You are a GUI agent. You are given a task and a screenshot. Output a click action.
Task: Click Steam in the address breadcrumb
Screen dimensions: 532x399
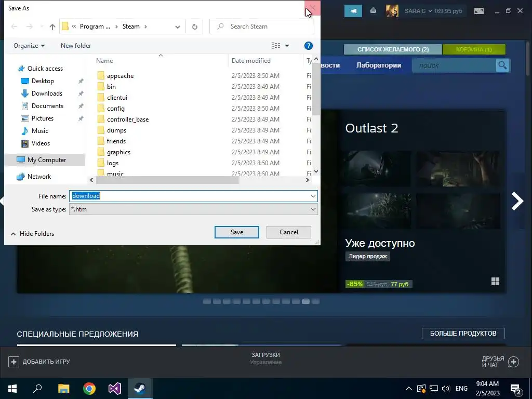pos(131,26)
